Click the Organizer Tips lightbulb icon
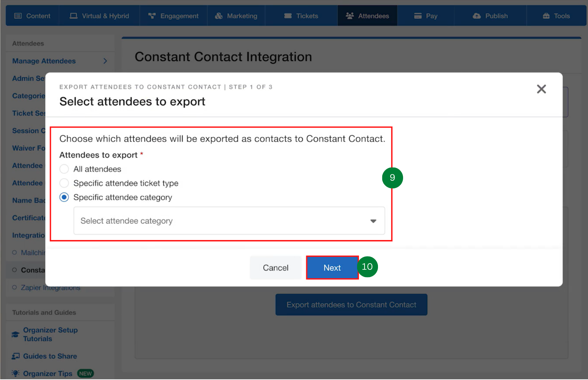The width and height of the screenshot is (588, 380). (x=16, y=374)
